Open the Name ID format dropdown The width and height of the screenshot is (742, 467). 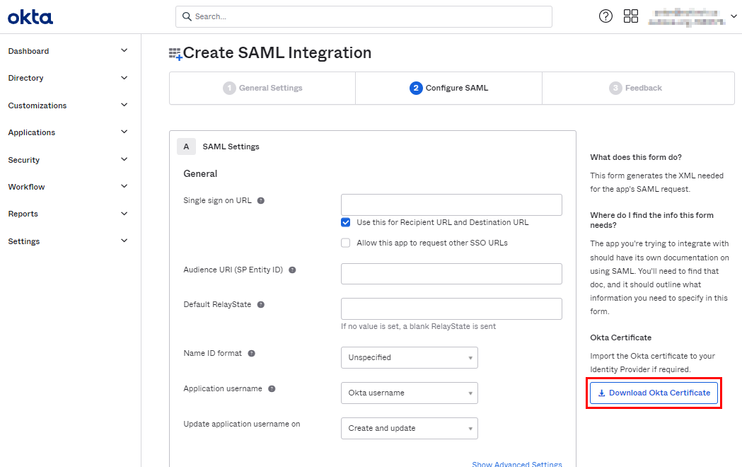[409, 357]
